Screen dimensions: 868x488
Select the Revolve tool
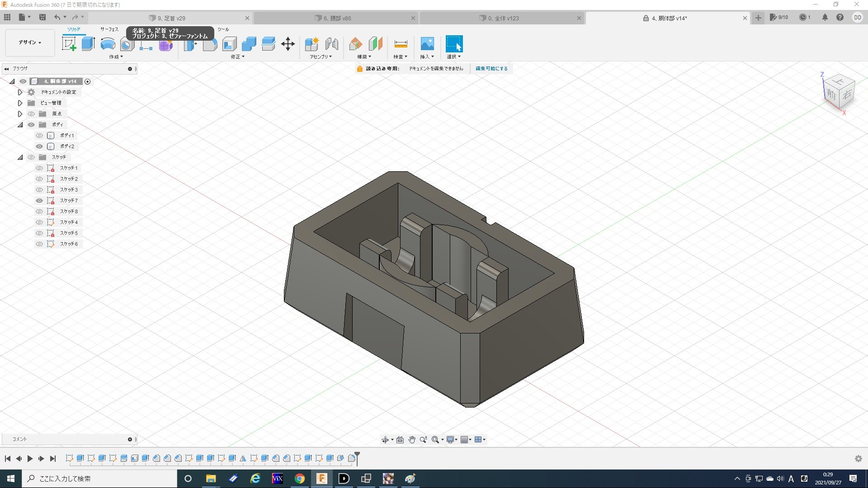(x=108, y=44)
